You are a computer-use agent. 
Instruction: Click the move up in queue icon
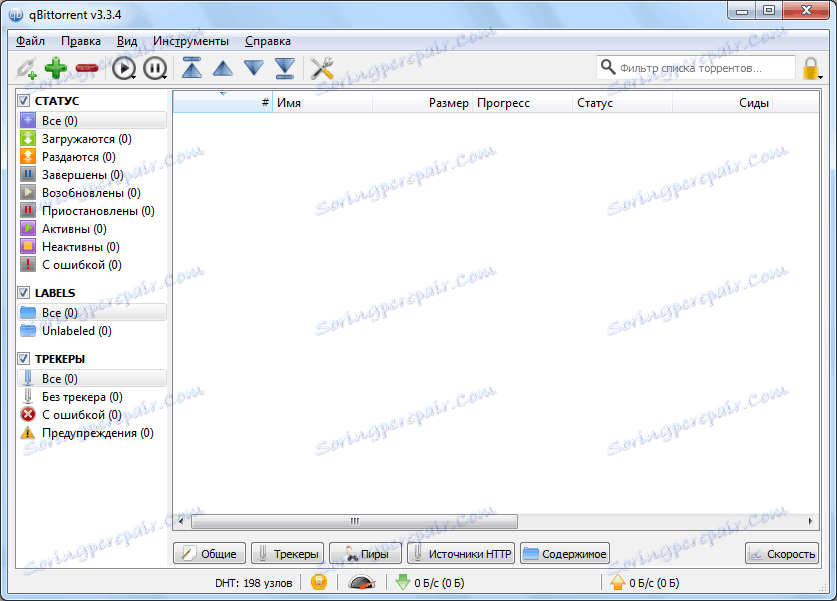pos(223,68)
